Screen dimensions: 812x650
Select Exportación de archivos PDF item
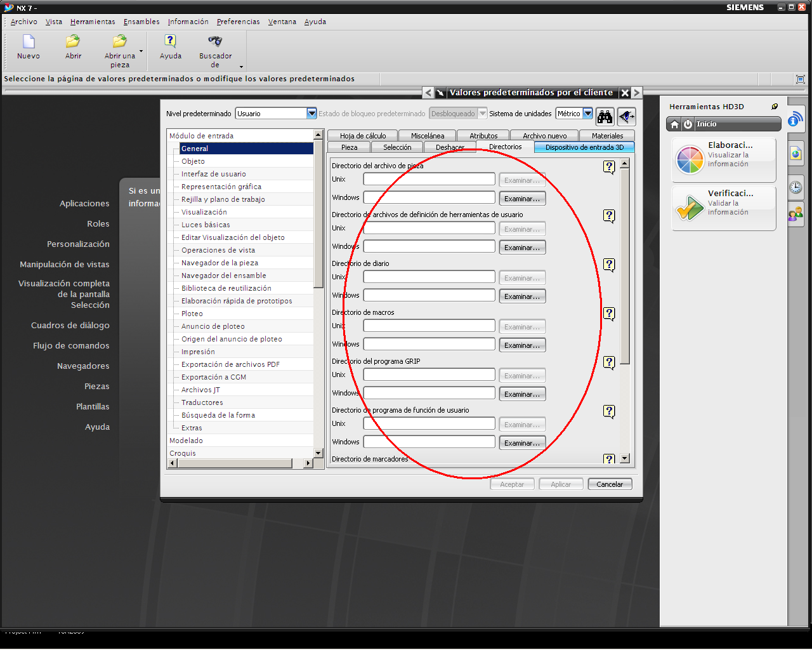pyautogui.click(x=230, y=364)
